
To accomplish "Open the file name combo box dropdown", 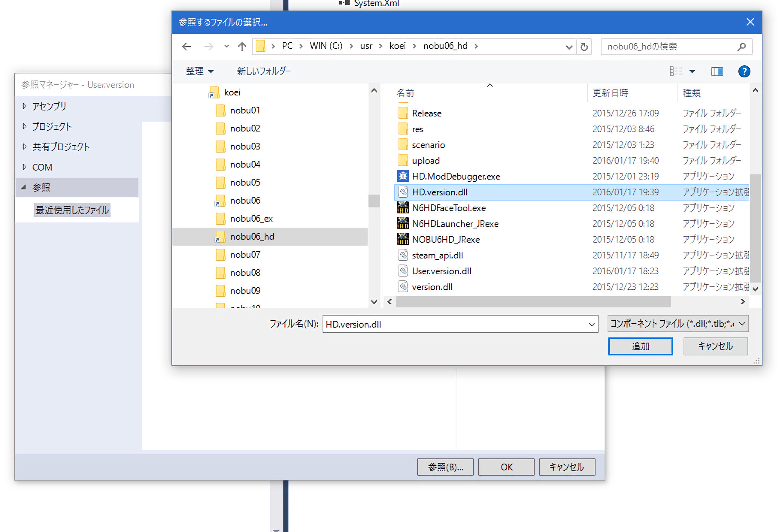I will pyautogui.click(x=591, y=324).
